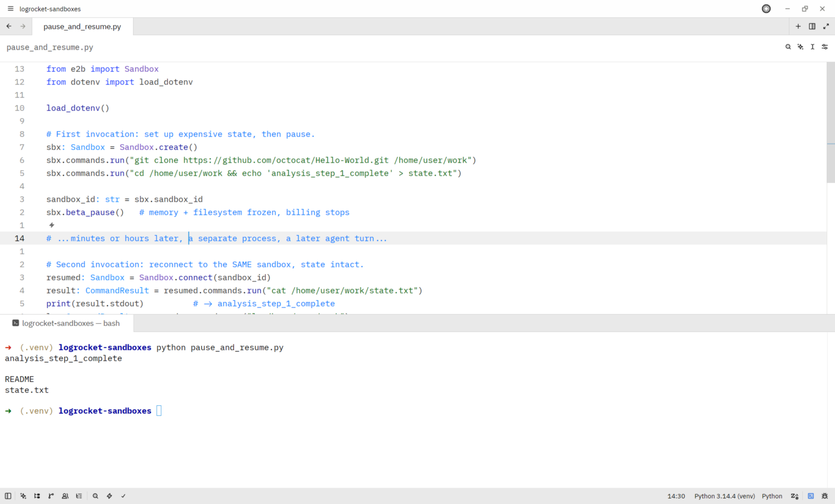Click 'README' in terminal output
This screenshot has height=504, width=835.
[x=19, y=379]
